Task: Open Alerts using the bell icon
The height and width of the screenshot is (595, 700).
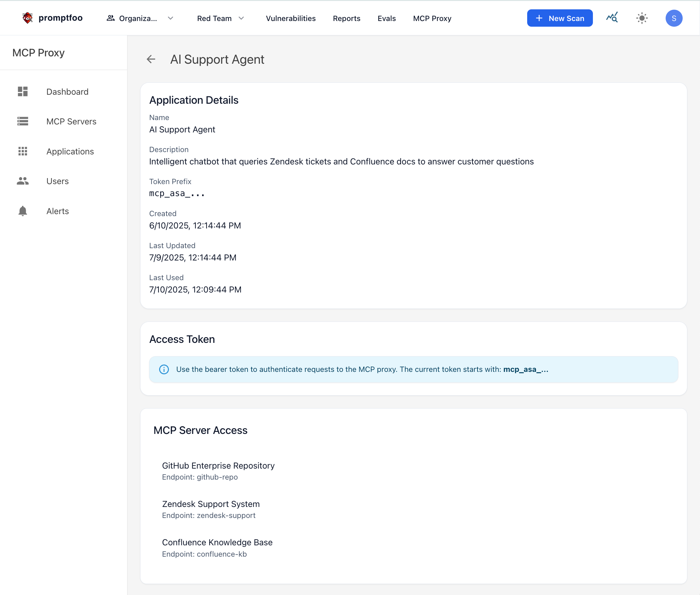Action: pos(22,211)
